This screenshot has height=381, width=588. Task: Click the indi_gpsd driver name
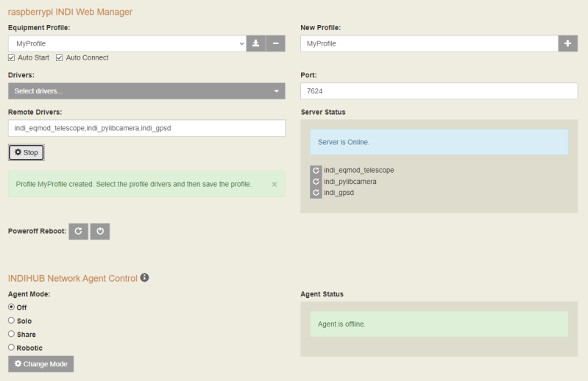click(x=339, y=193)
